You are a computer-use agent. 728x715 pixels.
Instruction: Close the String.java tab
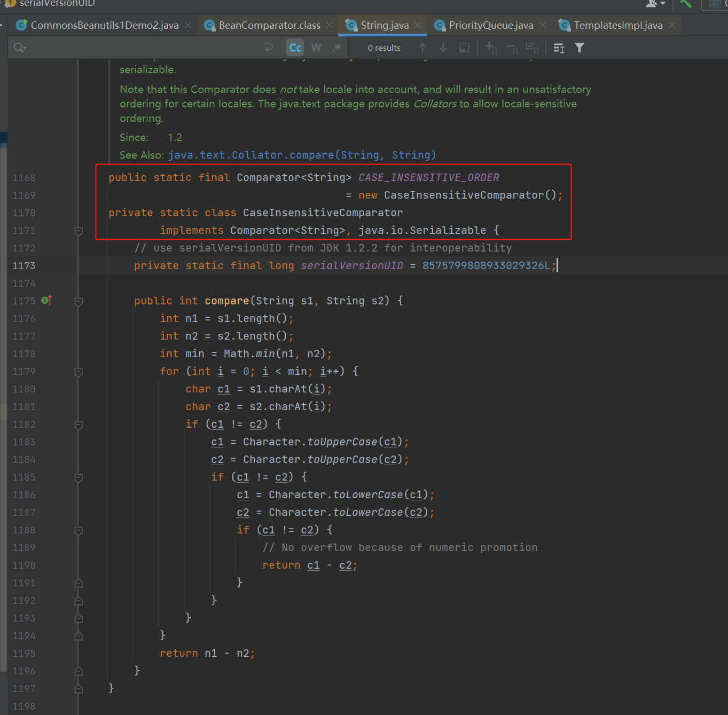[418, 25]
